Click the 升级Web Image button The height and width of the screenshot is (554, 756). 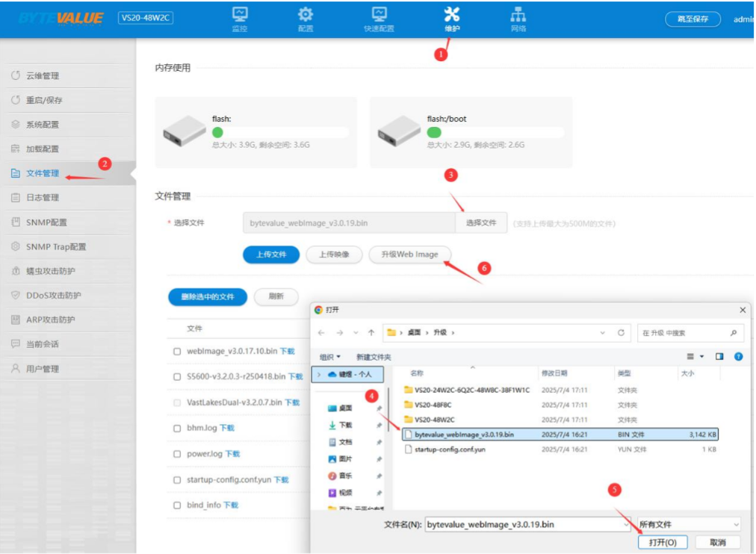(x=409, y=255)
